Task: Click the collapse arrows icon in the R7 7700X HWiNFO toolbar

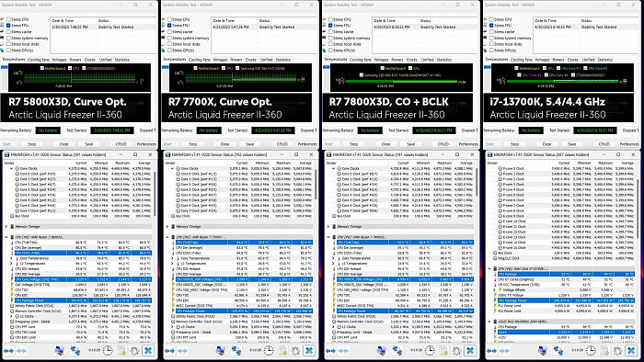Action: pos(182,351)
